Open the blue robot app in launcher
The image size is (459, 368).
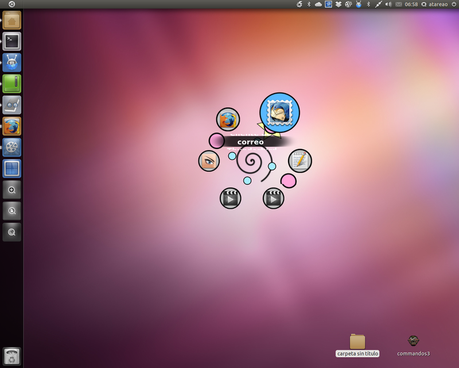(x=12, y=62)
